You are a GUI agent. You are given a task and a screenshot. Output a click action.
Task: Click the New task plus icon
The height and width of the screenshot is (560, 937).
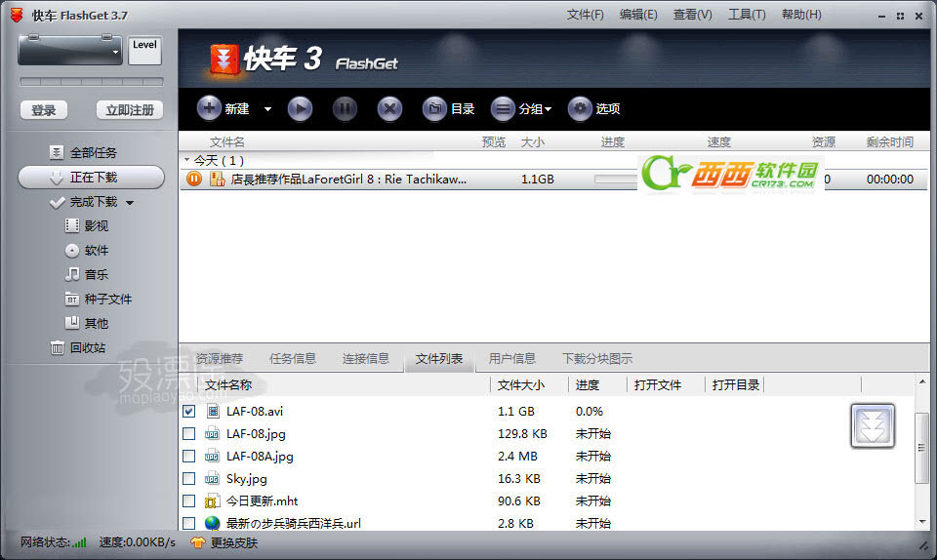click(x=209, y=108)
